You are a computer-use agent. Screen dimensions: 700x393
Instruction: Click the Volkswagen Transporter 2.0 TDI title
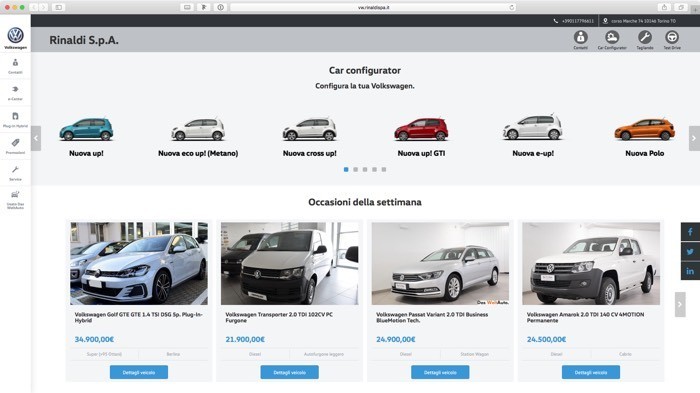pos(279,318)
